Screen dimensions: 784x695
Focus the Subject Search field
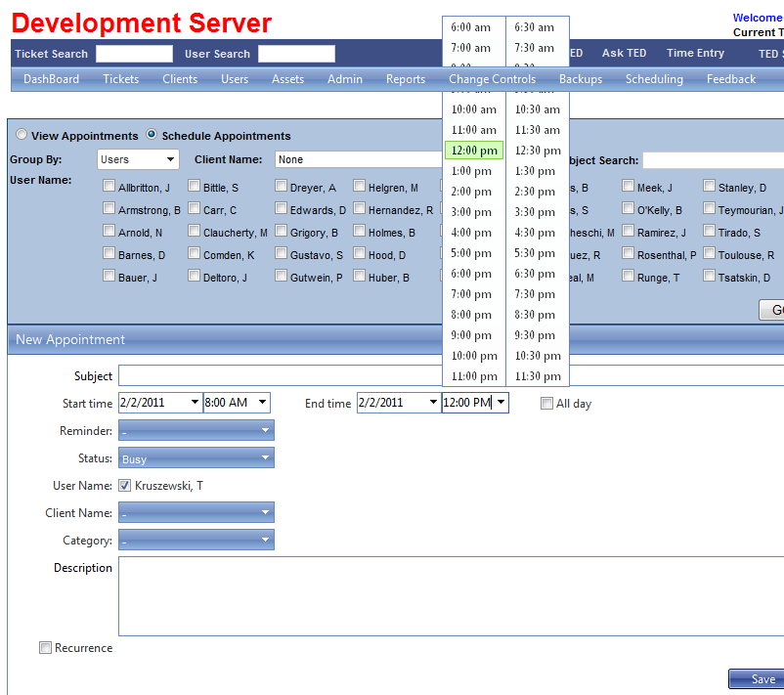tap(713, 160)
